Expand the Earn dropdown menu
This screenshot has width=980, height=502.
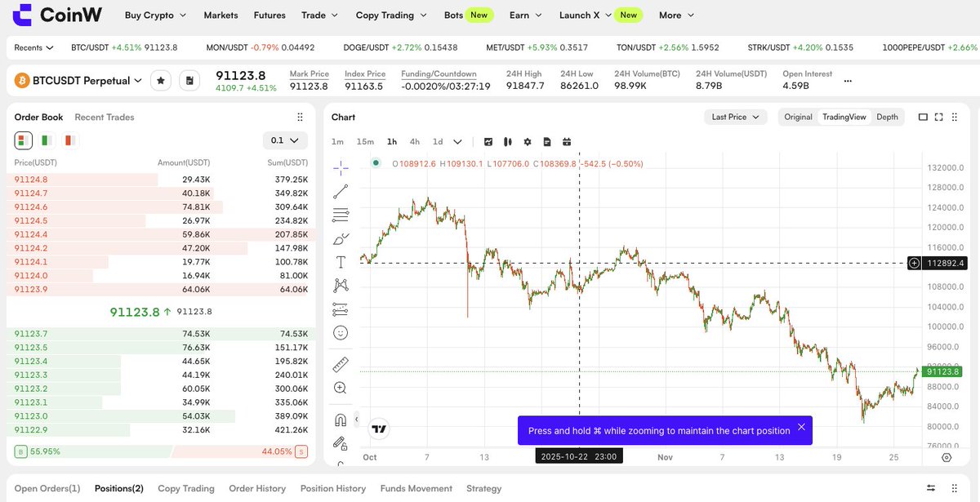[525, 15]
